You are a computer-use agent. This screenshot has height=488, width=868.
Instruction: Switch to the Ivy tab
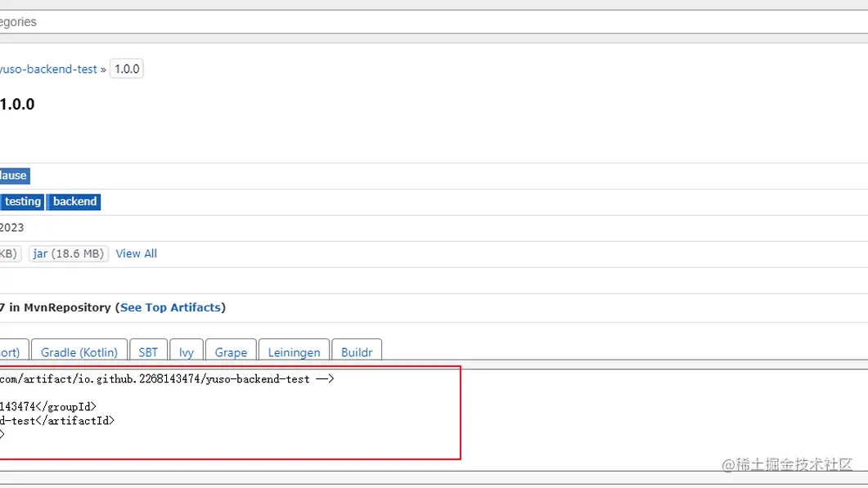click(187, 350)
